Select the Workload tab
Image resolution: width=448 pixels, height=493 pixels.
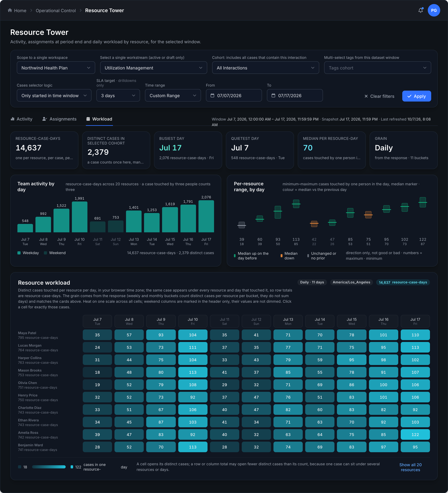(99, 119)
